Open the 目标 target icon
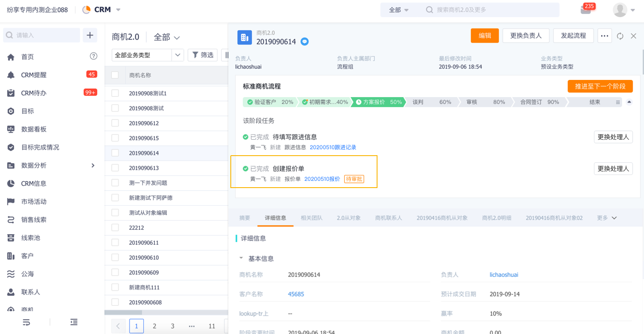Image resolution: width=644 pixels, height=334 pixels. click(11, 111)
